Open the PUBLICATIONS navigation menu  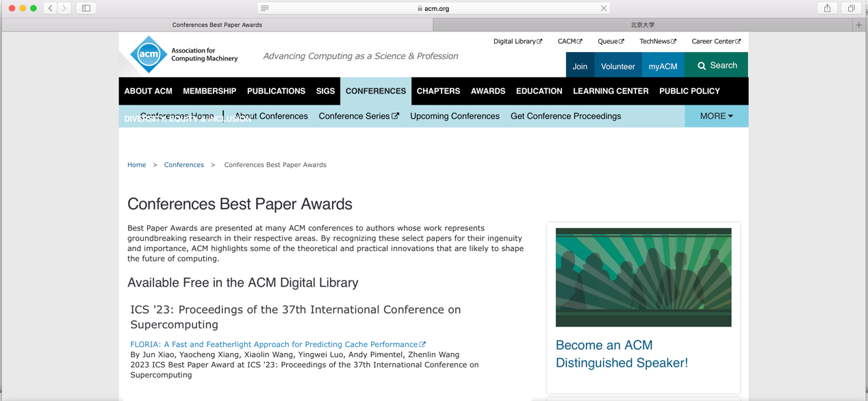pos(276,91)
